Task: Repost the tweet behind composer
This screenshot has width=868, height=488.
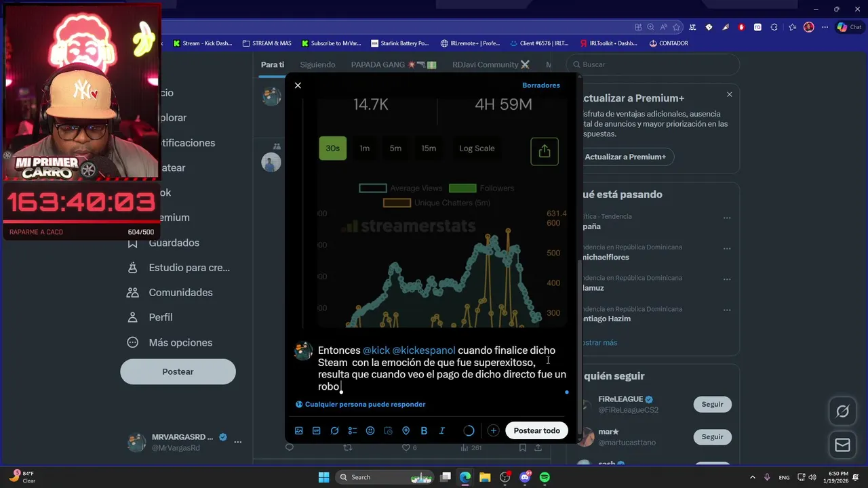Action: point(348,448)
